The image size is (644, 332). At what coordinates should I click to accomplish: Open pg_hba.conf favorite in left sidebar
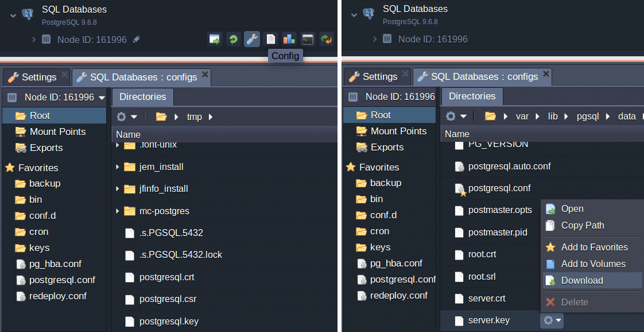(55, 264)
